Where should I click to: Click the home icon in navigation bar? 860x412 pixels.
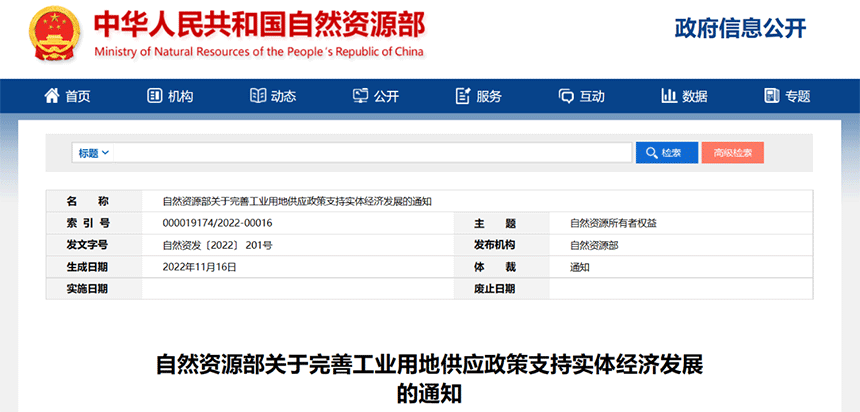(x=52, y=96)
